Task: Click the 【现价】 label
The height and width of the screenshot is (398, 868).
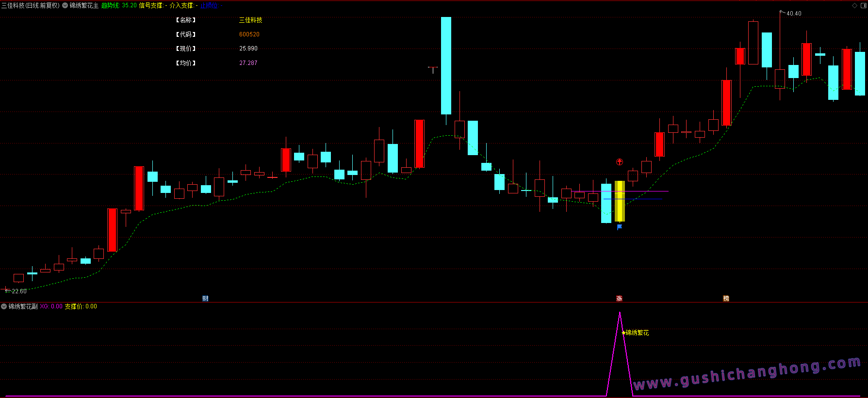Action: tap(186, 48)
